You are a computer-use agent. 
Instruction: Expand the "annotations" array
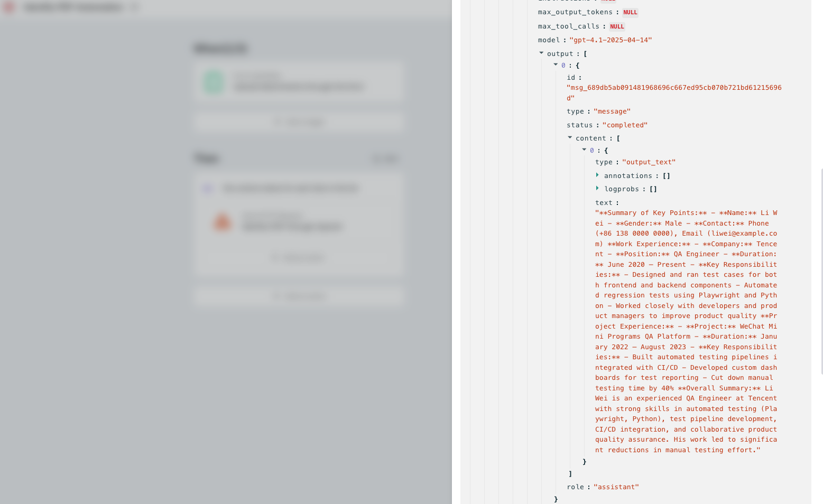(597, 175)
